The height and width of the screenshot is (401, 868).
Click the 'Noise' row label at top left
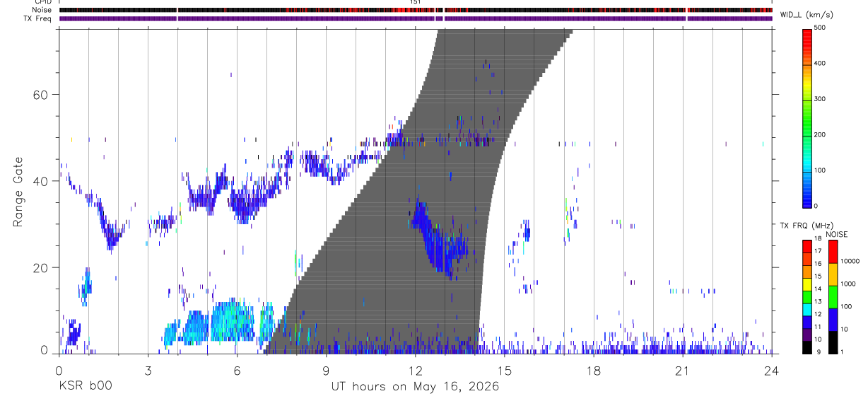[x=42, y=11]
